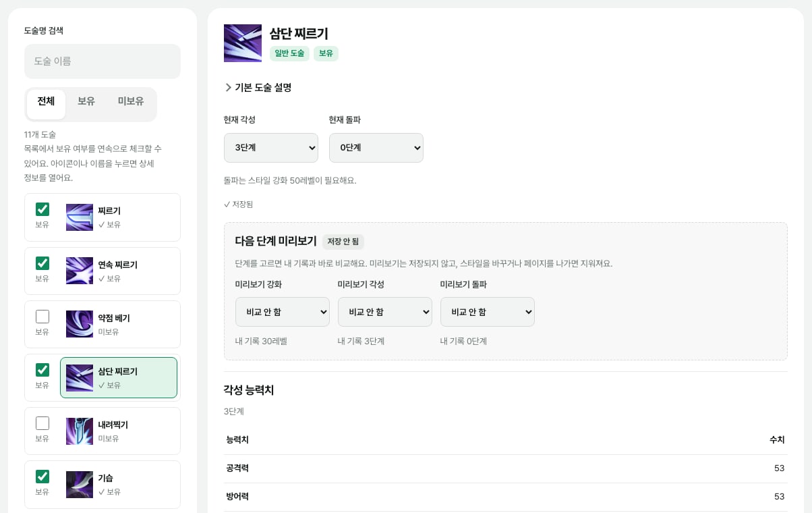Open the 미리보기 각성 dropdown
The height and width of the screenshot is (513, 812).
pos(385,312)
